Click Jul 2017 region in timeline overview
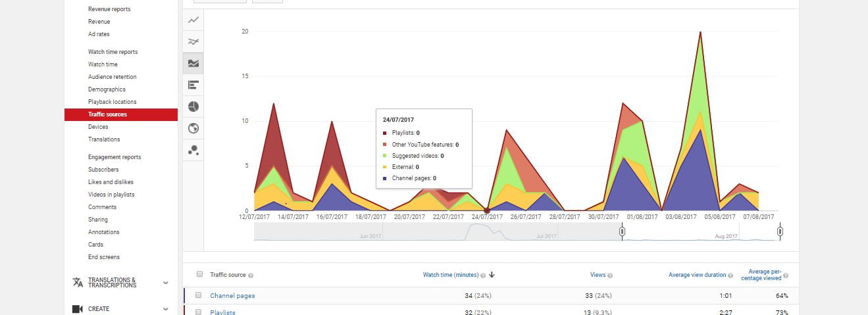This screenshot has height=315, width=868. [x=546, y=235]
